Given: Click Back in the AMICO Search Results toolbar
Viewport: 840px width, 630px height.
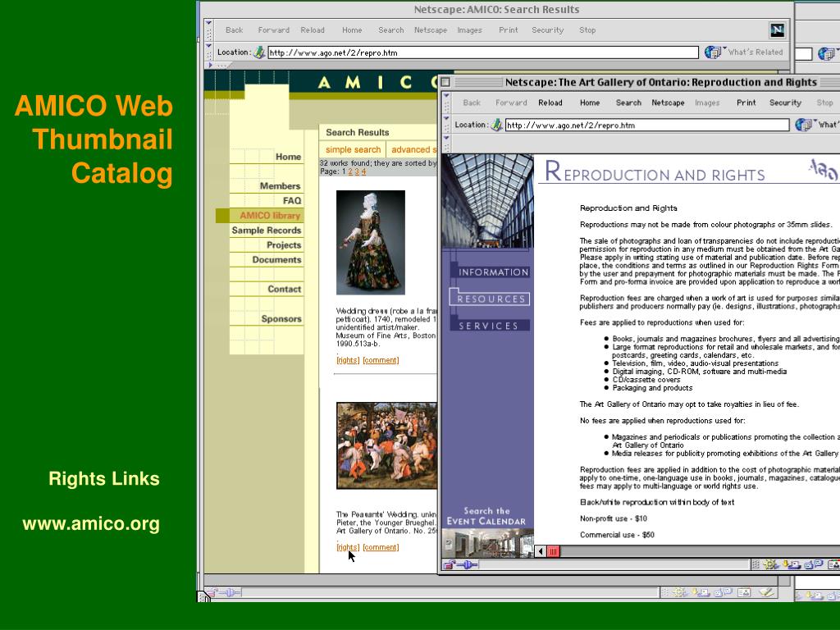Looking at the screenshot, I should coord(234,30).
